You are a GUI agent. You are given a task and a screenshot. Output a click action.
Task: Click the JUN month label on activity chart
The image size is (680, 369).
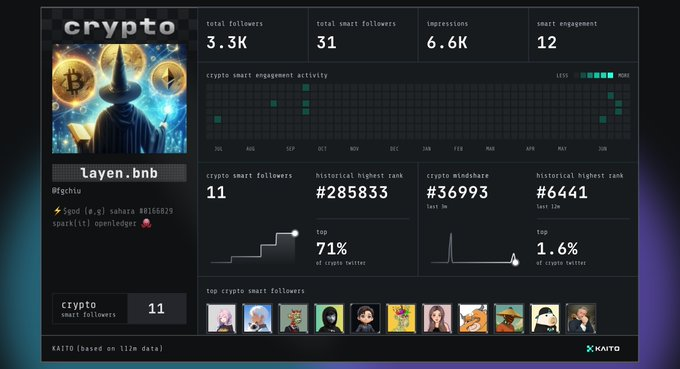click(602, 149)
